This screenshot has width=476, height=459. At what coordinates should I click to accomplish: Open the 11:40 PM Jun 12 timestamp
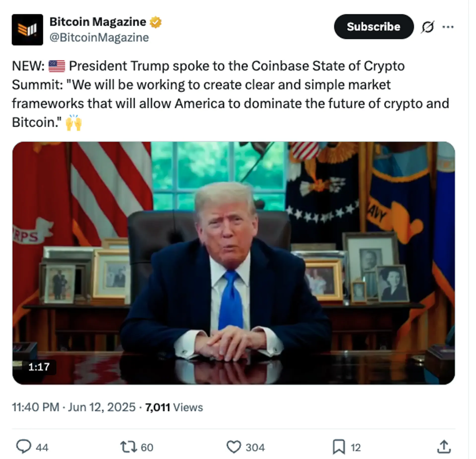pos(74,407)
